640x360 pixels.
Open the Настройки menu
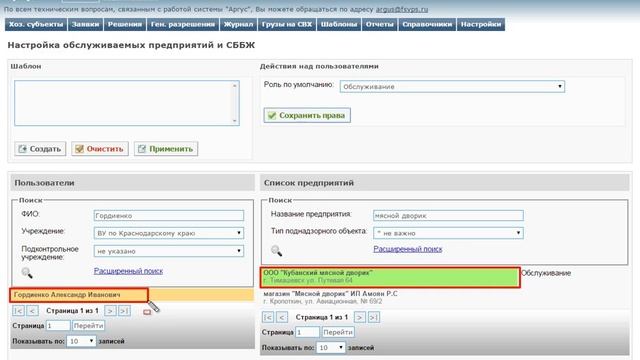[481, 24]
